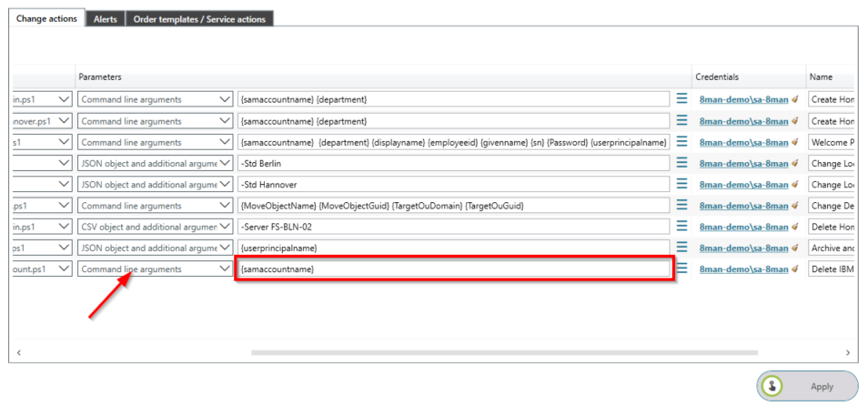Viewport: 868px width, 406px height.
Task: Open 8man-demo\sa-8man link in -Std Hannover row
Action: tap(742, 185)
